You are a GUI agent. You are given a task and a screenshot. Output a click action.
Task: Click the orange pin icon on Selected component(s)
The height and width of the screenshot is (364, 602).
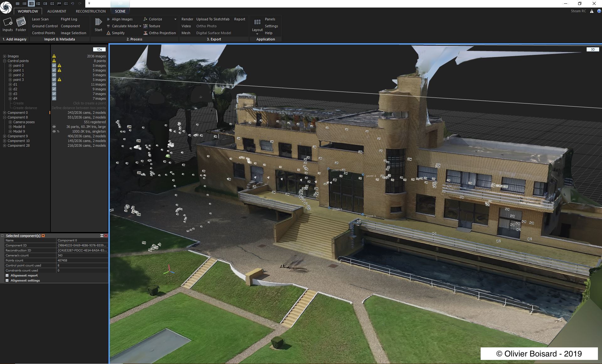(x=43, y=236)
